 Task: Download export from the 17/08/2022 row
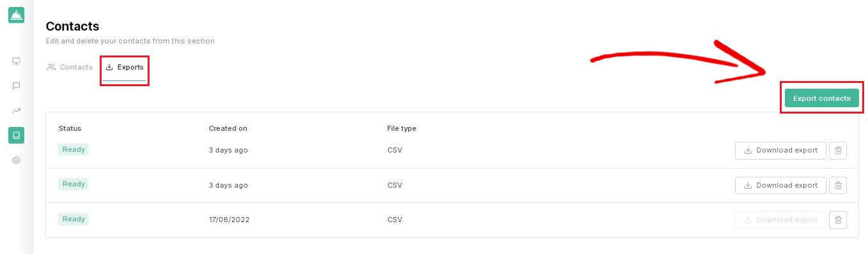tap(780, 220)
